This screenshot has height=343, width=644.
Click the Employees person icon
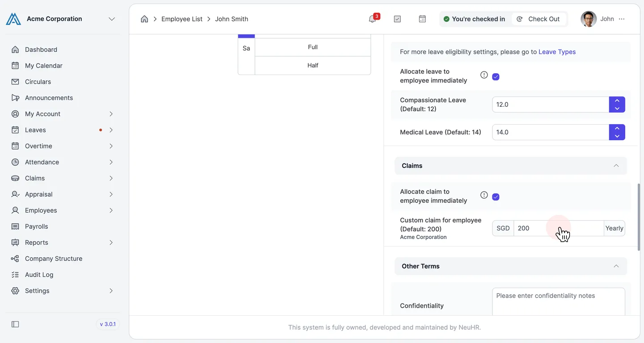click(15, 210)
